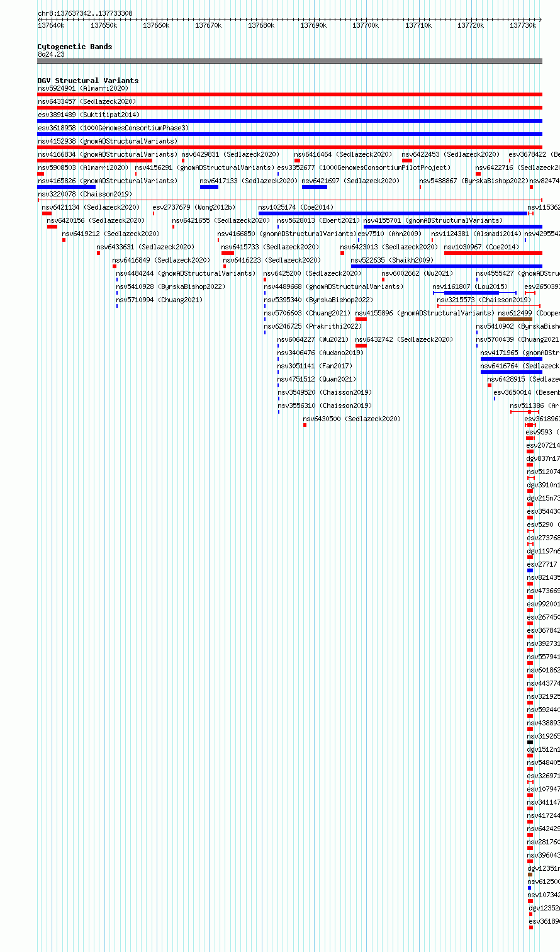Click the 137720k ruler tick label
This screenshot has width=560, height=952.
pyautogui.click(x=470, y=25)
